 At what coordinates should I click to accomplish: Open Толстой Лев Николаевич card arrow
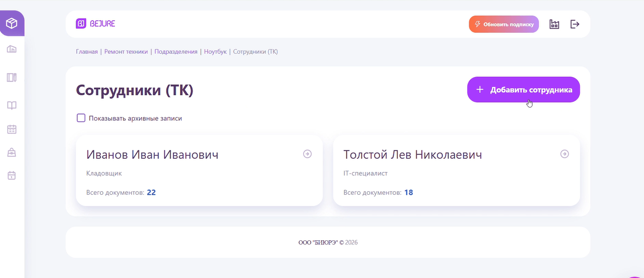point(564,154)
